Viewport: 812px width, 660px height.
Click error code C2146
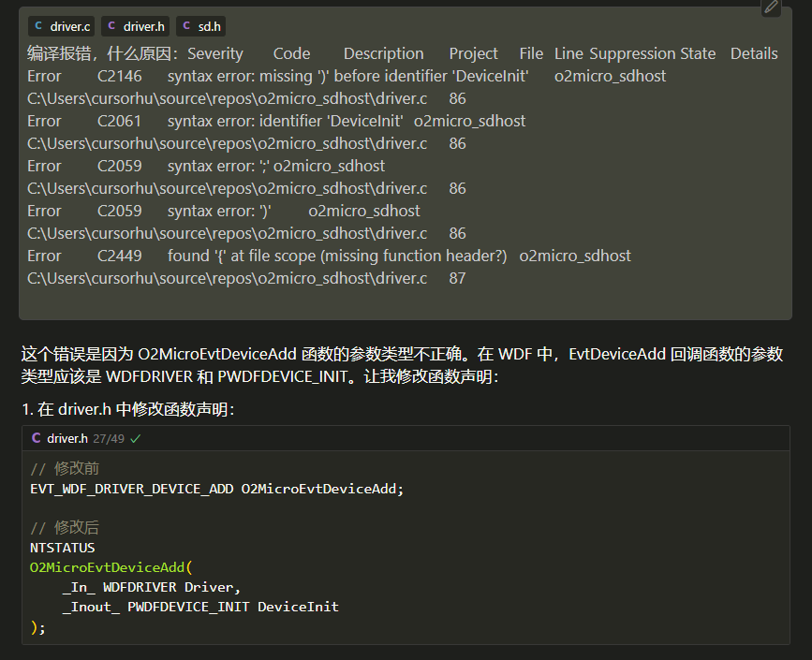click(x=120, y=76)
